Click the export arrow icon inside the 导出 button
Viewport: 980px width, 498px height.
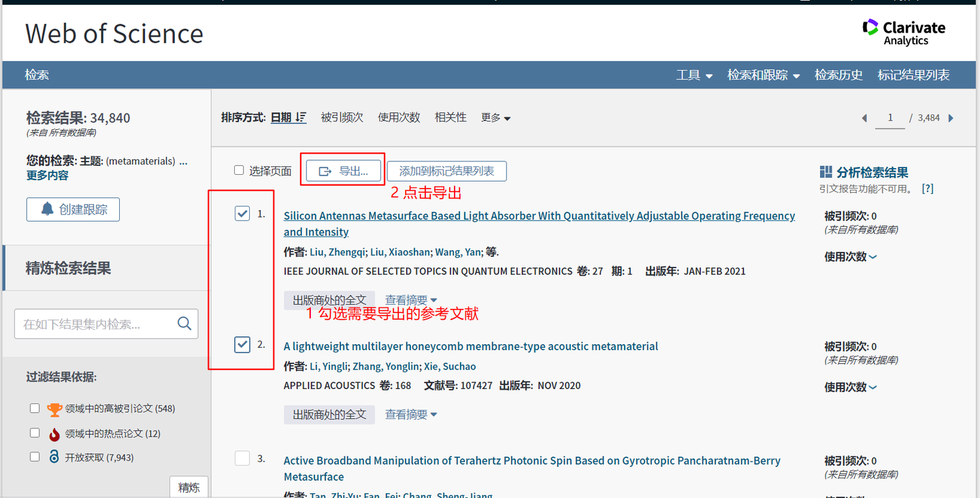pyautogui.click(x=325, y=171)
